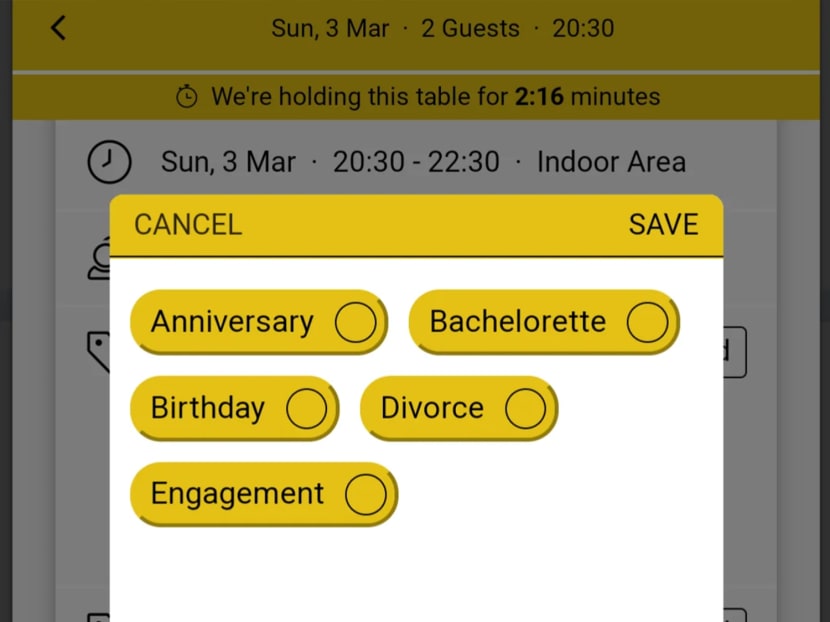The image size is (830, 622).
Task: Select the Birthday radio button
Action: 305,407
